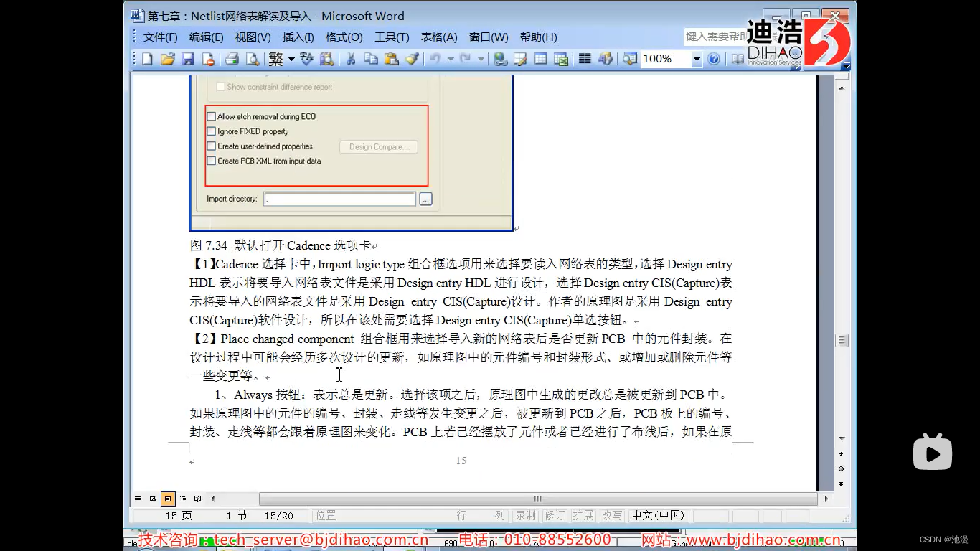The height and width of the screenshot is (551, 980).
Task: Click the vertical scrollbar thumb
Action: (842, 340)
